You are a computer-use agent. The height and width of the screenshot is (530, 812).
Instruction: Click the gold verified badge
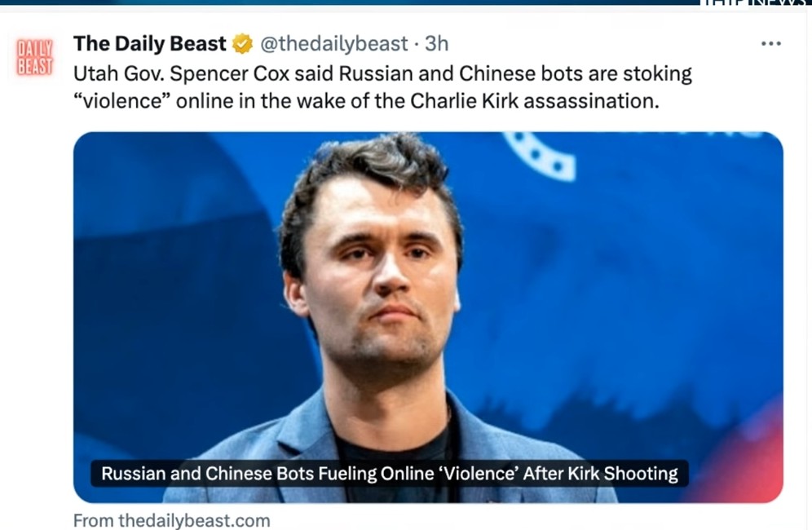[x=242, y=44]
